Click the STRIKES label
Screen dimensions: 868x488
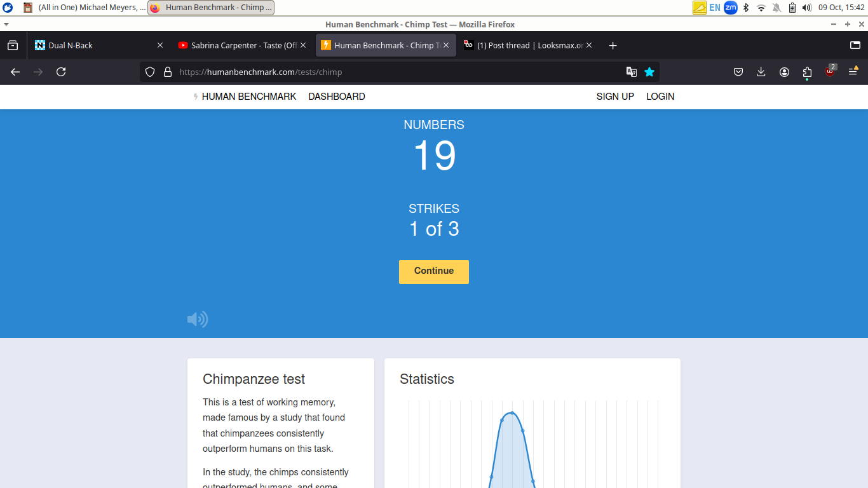pyautogui.click(x=434, y=208)
